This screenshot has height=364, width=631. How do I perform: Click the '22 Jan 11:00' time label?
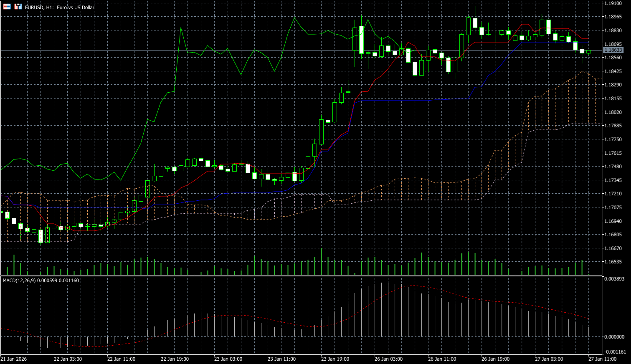[x=122, y=359]
